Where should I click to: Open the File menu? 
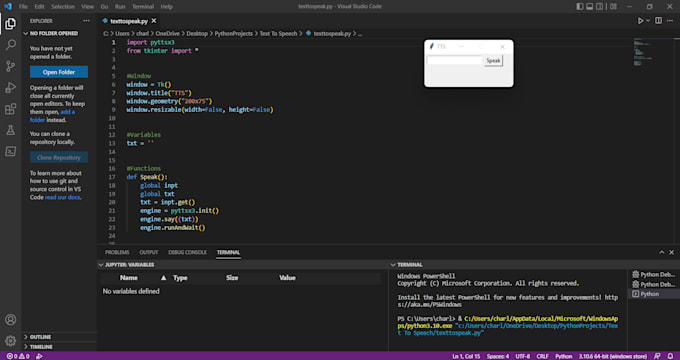[x=23, y=7]
